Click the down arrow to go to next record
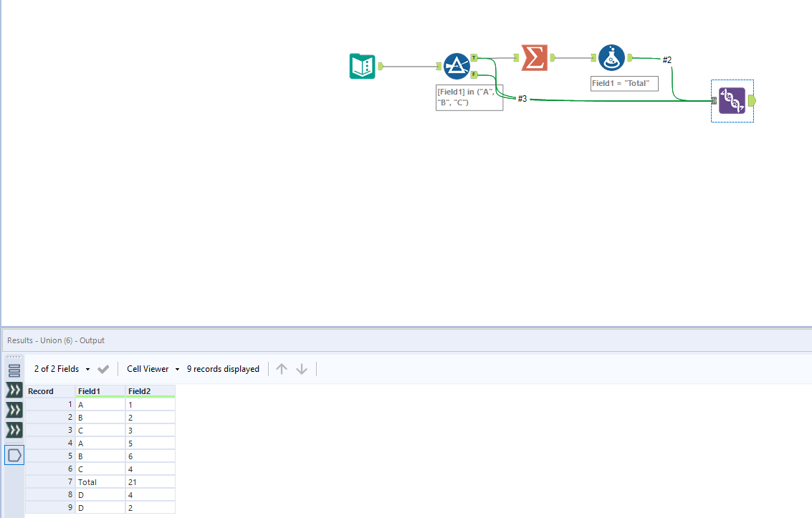812x518 pixels. pos(302,369)
